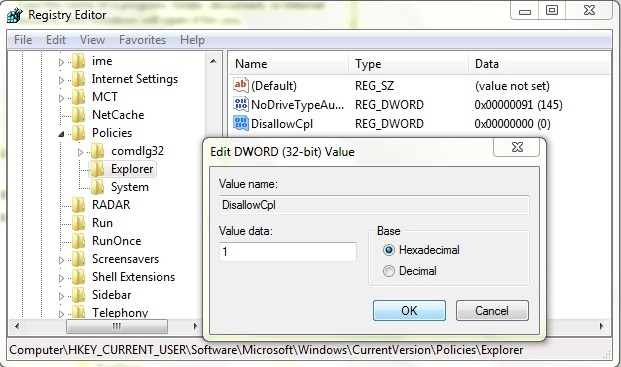This screenshot has height=367, width=621.
Task: Expand the Sidebar tree node
Action: pos(61,296)
